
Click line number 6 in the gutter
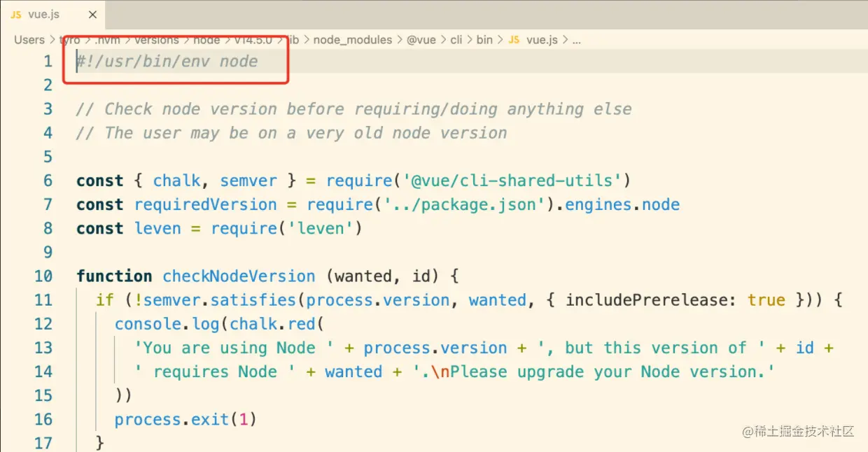48,181
